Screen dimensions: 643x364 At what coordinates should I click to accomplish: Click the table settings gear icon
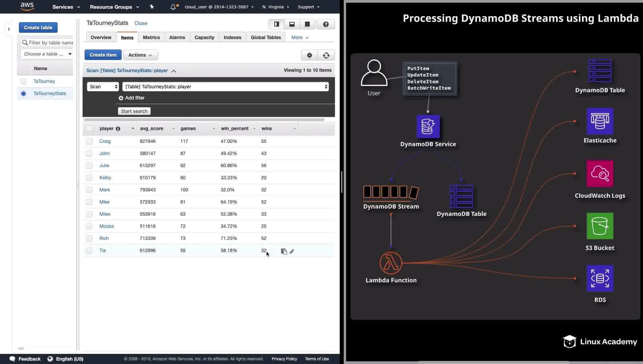tap(309, 55)
